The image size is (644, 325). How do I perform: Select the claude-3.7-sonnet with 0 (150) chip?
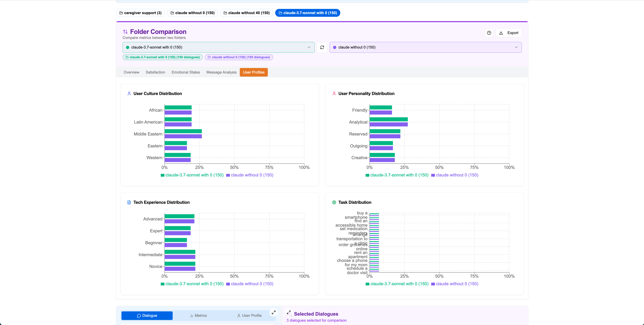click(308, 13)
